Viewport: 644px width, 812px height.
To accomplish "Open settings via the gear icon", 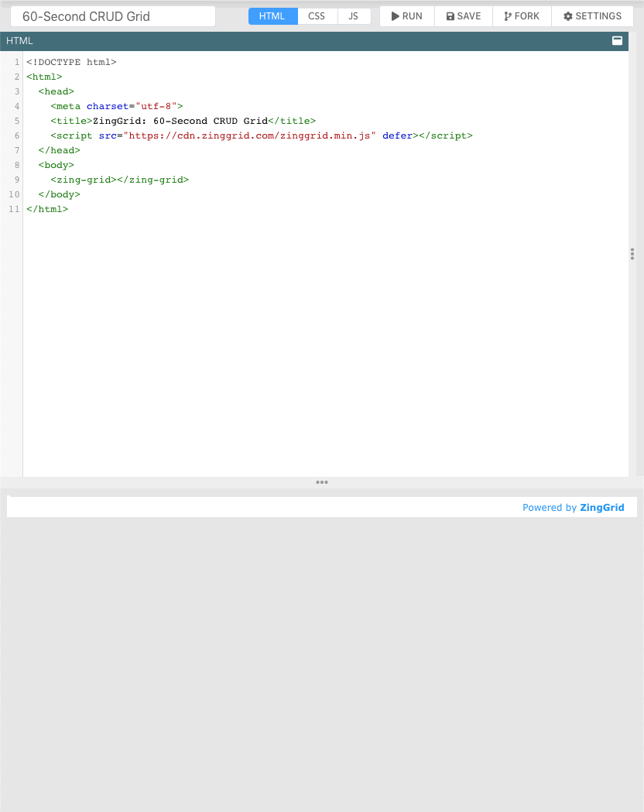I will [567, 15].
